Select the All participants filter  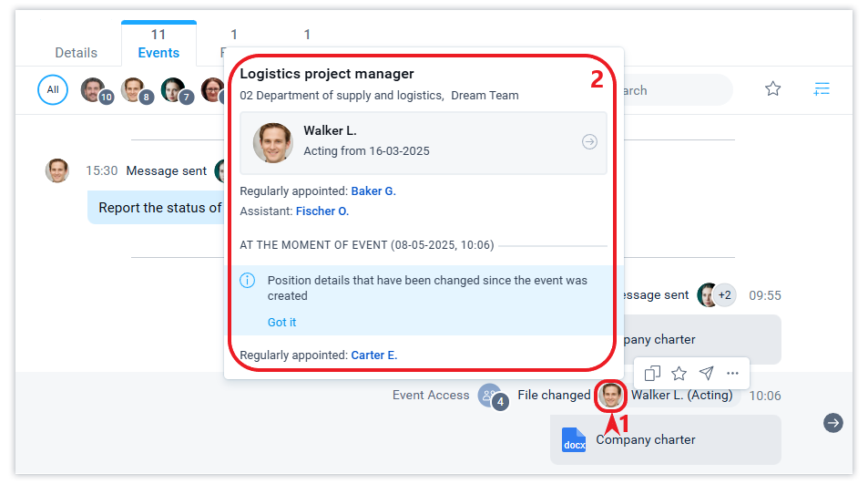coord(53,90)
